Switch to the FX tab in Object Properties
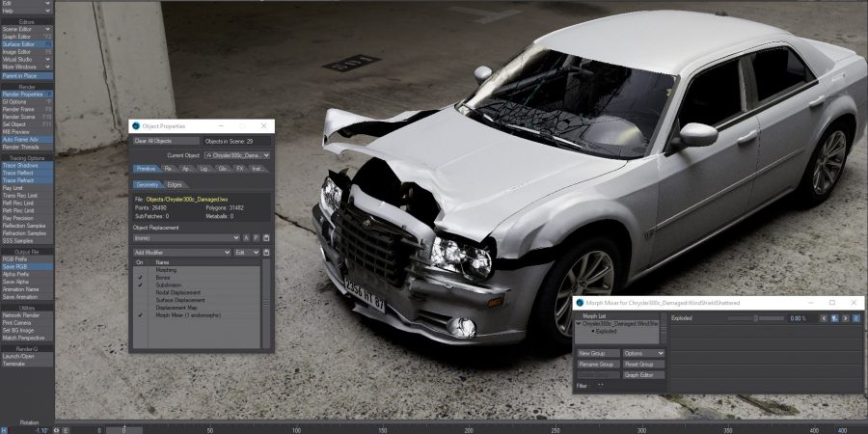Image resolution: width=868 pixels, height=434 pixels. point(240,169)
